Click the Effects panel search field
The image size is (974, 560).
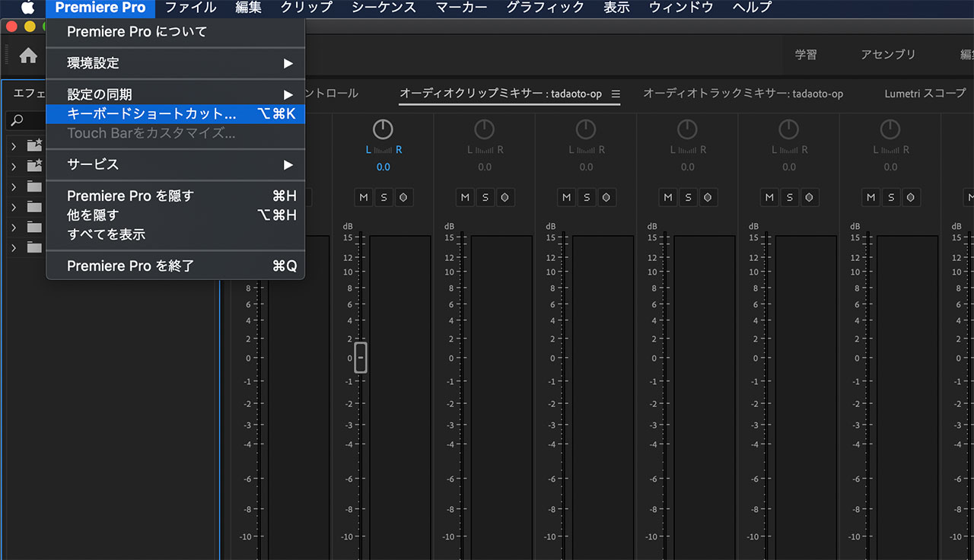tap(27, 120)
